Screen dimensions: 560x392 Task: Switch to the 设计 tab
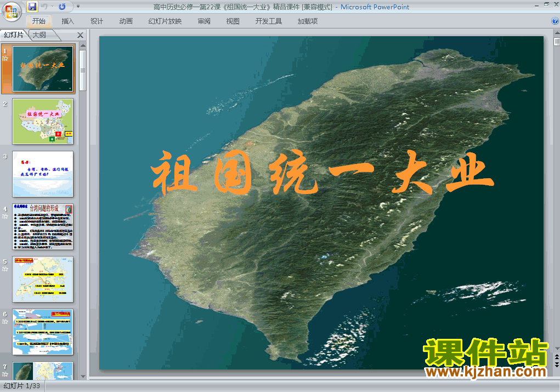point(97,21)
